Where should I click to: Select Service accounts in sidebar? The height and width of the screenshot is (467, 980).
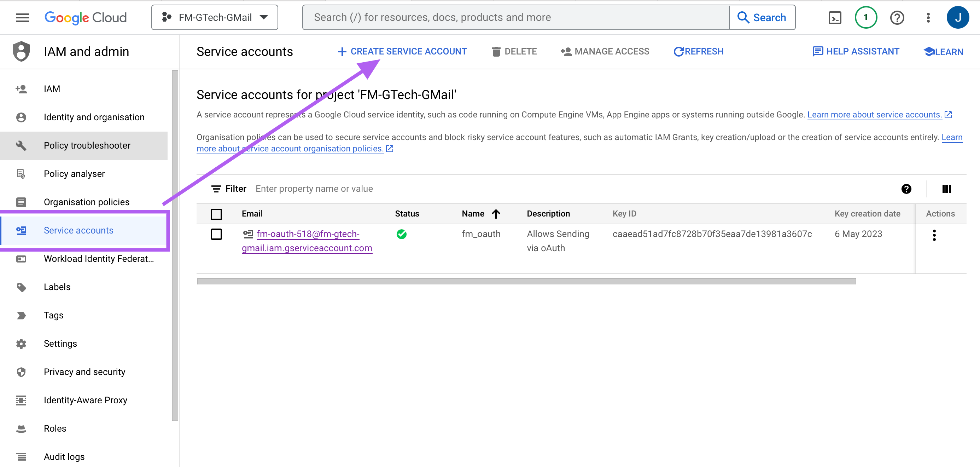tap(84, 230)
